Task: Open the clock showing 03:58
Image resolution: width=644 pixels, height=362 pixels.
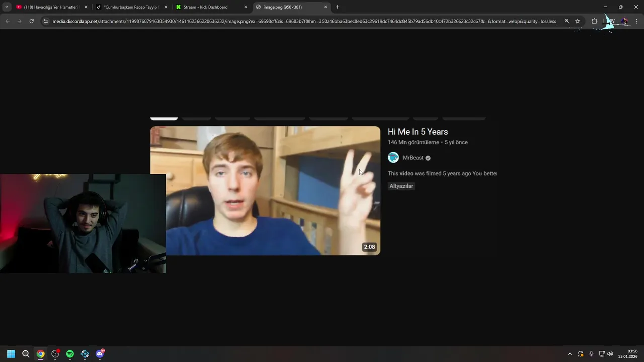Action: point(628,354)
